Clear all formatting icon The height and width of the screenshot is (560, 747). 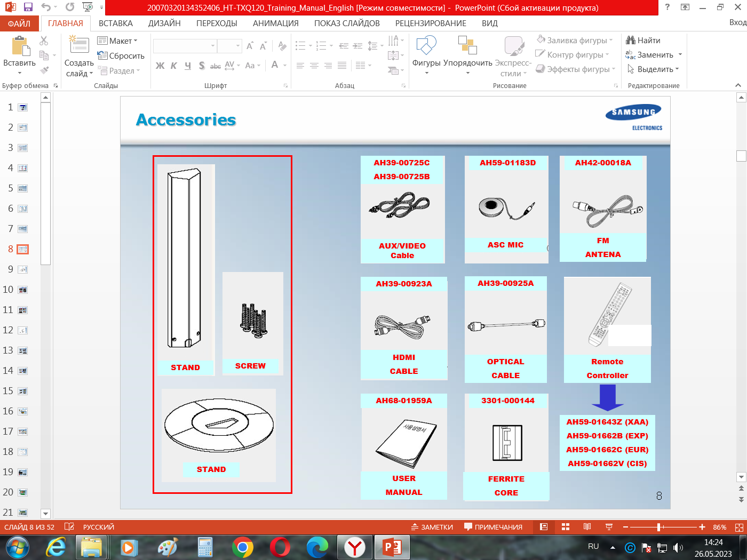pos(282,46)
